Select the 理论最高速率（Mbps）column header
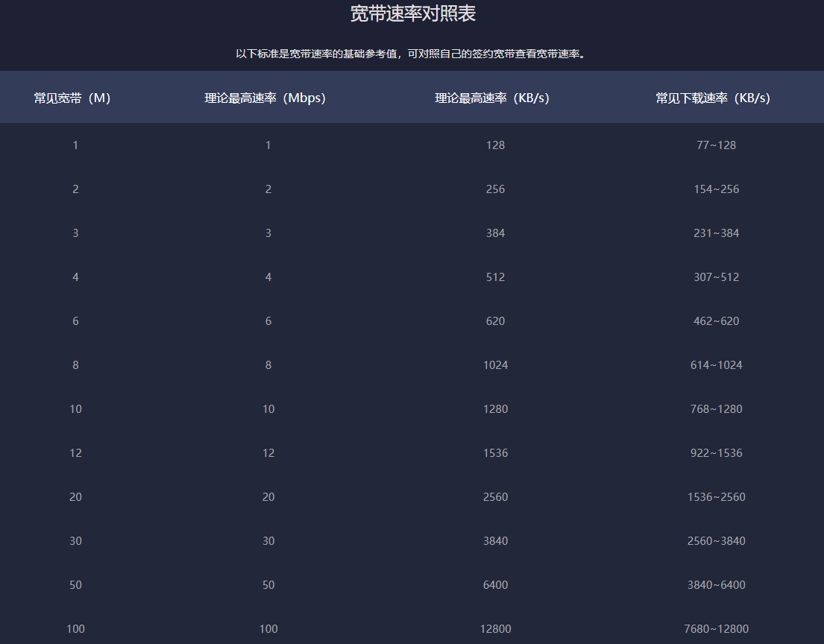824x644 pixels. click(265, 98)
